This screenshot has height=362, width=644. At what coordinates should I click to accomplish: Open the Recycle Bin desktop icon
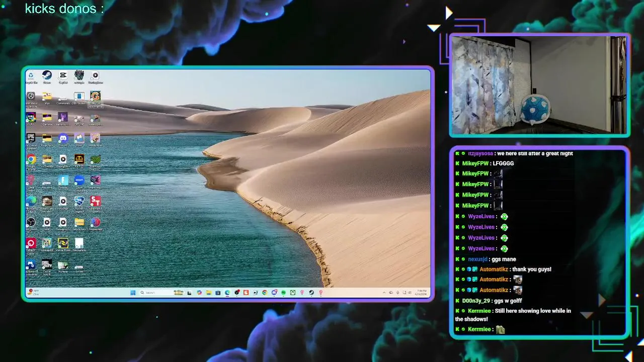pyautogui.click(x=31, y=76)
